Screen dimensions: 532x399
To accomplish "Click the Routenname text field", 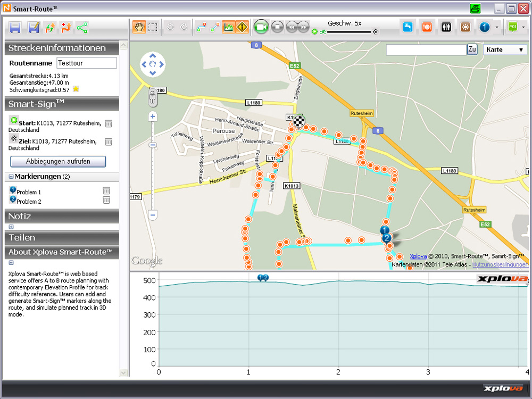I will point(87,63).
